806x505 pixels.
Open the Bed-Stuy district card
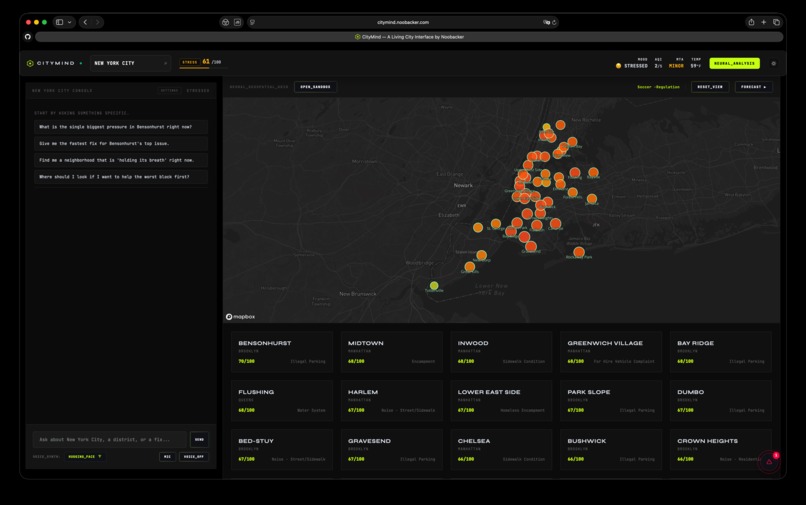[x=282, y=449]
